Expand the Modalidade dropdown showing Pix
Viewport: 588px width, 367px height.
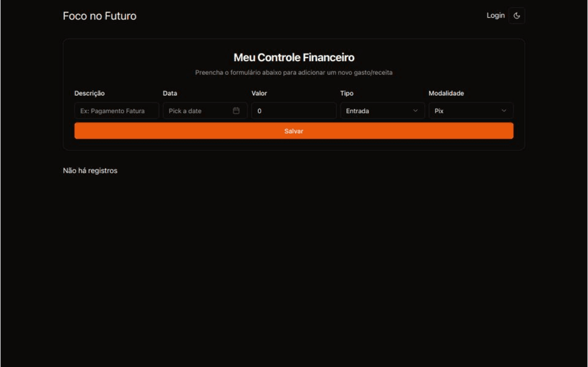pyautogui.click(x=470, y=111)
